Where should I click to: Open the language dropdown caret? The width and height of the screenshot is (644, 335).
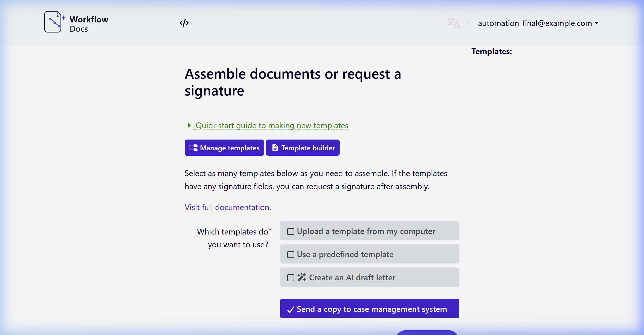468,23
